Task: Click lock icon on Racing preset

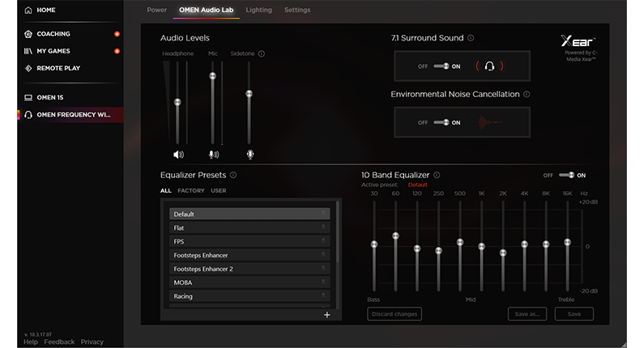Action: (323, 295)
